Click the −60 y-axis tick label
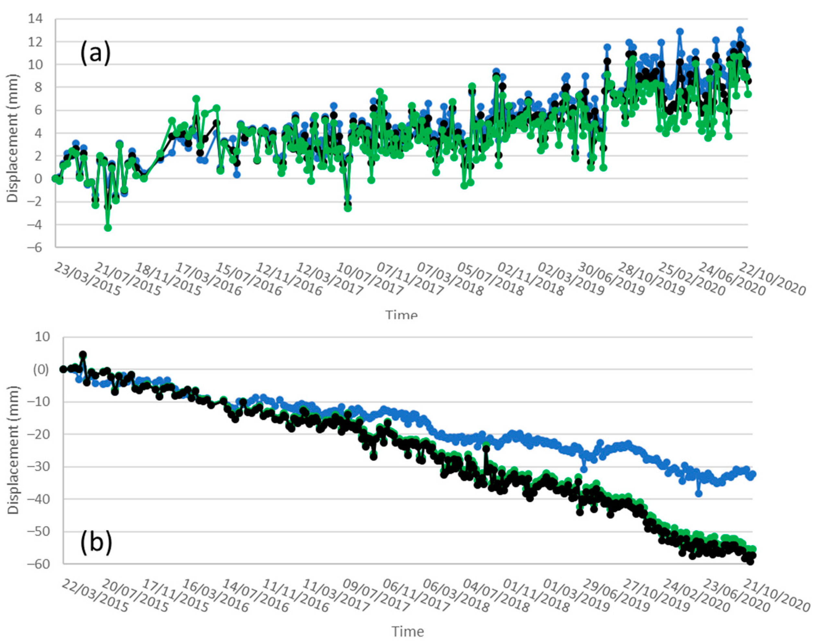Viewport: 819px width, 644px height. point(39,564)
